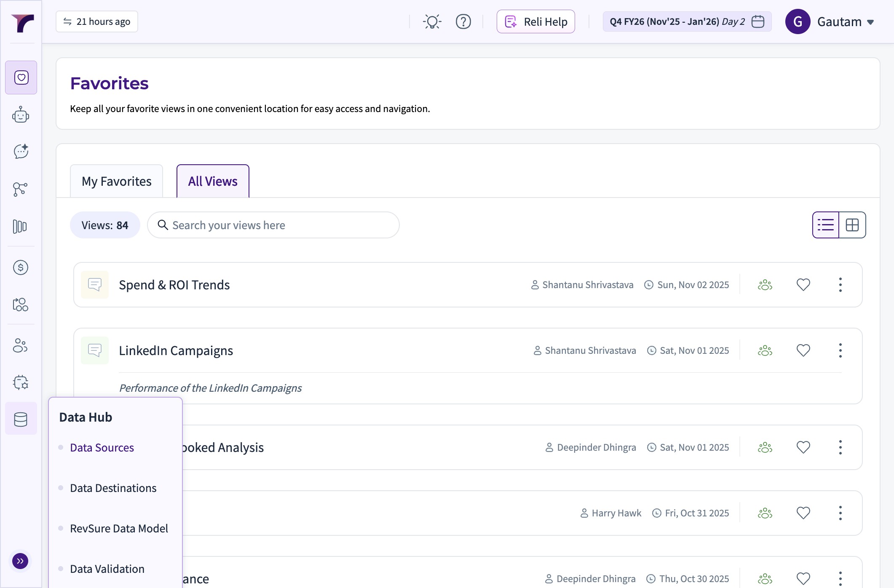Open the Q4 FY26 period selector
This screenshot has width=894, height=588.
pos(687,21)
